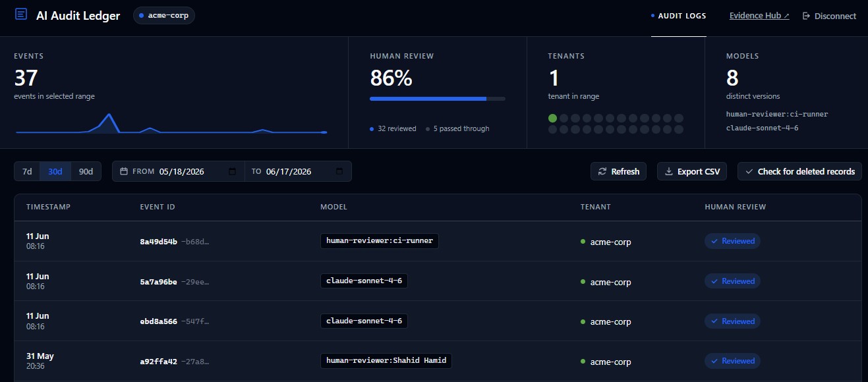Click the 32 reviewed legend item
Image resolution: width=868 pixels, height=382 pixels.
[x=393, y=128]
